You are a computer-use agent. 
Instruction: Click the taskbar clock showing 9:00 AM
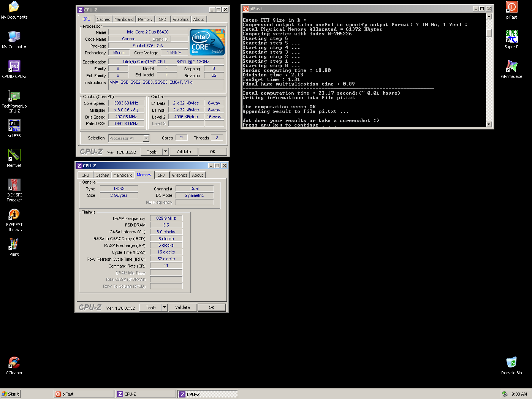pyautogui.click(x=519, y=394)
